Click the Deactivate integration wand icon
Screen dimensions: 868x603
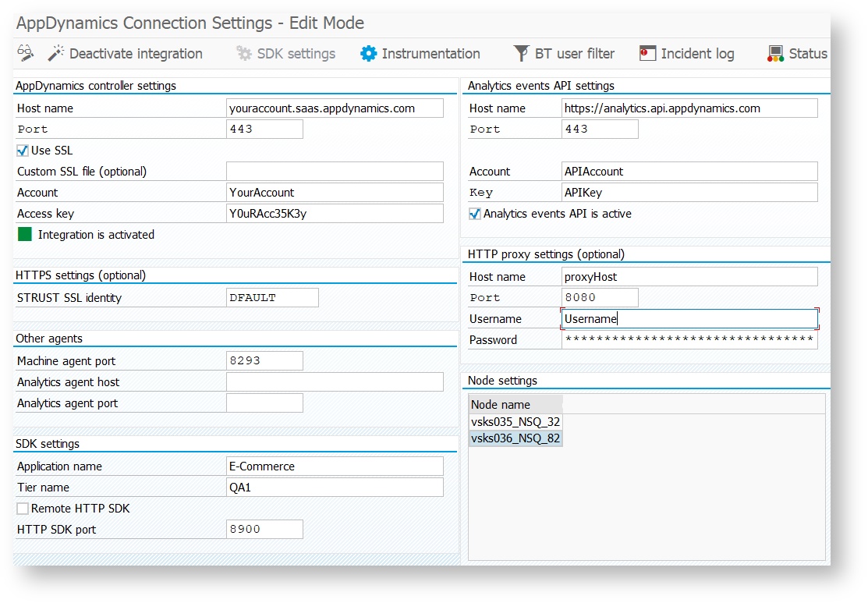[x=56, y=53]
